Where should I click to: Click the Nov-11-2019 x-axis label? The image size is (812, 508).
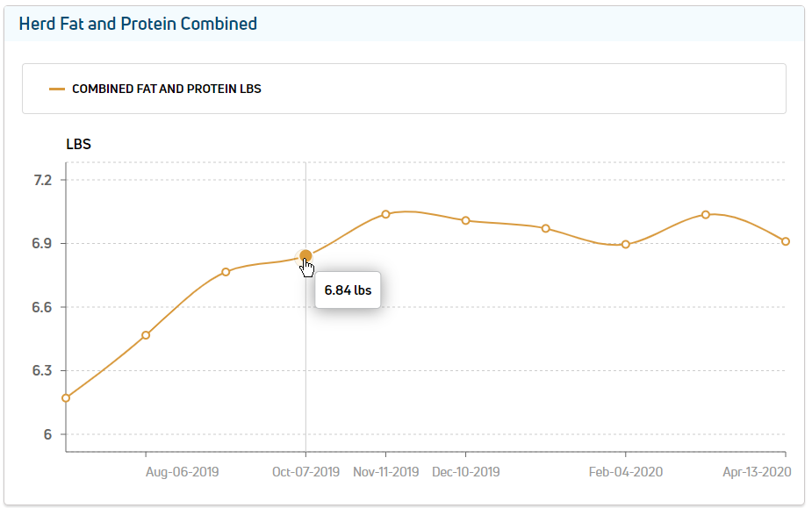click(x=385, y=472)
